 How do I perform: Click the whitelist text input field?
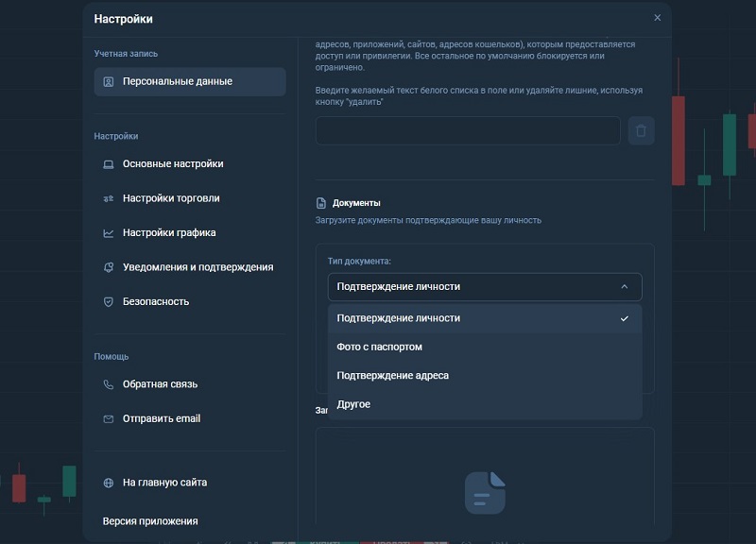pos(468,131)
